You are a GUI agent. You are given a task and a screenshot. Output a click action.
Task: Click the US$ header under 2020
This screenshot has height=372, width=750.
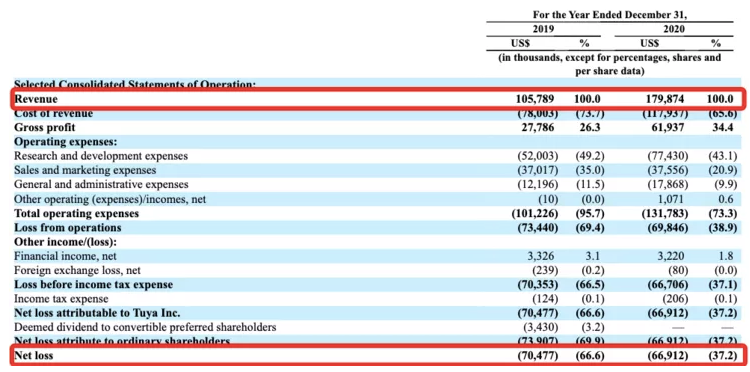click(x=650, y=44)
